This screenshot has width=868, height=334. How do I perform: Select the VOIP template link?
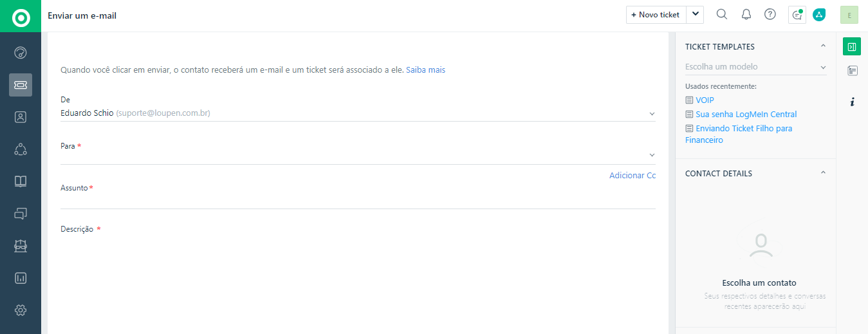(705, 100)
